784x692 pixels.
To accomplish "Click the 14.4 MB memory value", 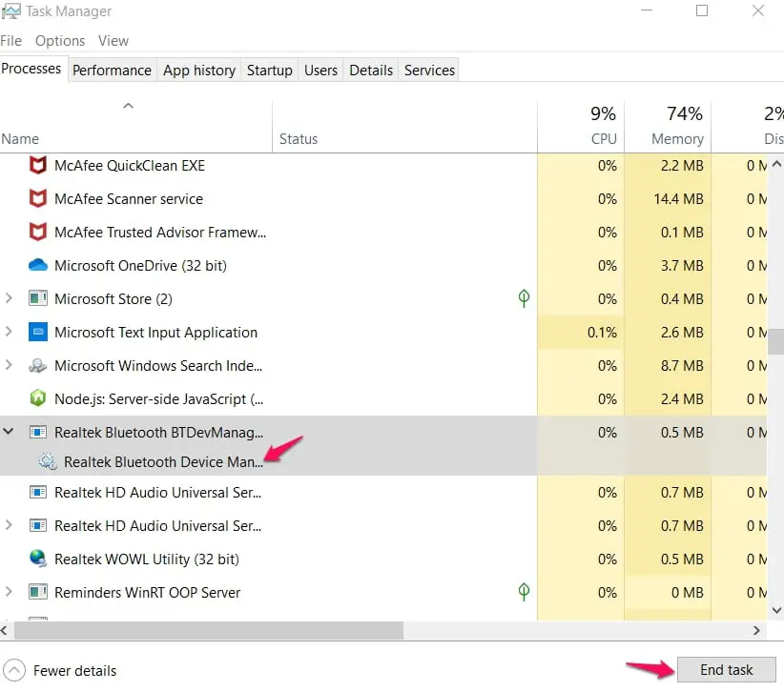I will pos(678,199).
